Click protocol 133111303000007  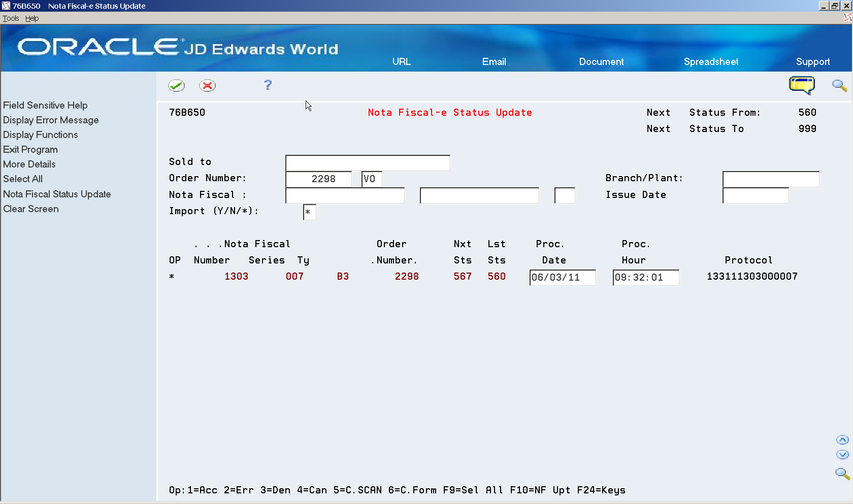[752, 277]
